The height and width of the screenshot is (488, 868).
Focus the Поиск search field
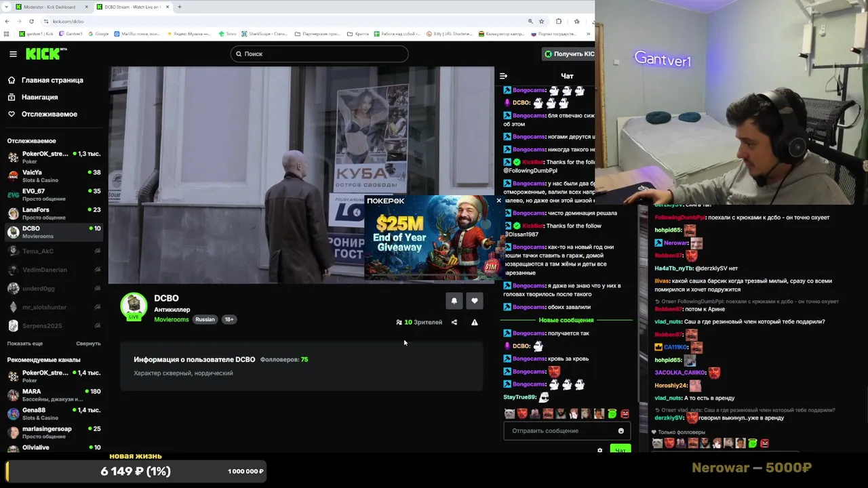click(x=319, y=54)
